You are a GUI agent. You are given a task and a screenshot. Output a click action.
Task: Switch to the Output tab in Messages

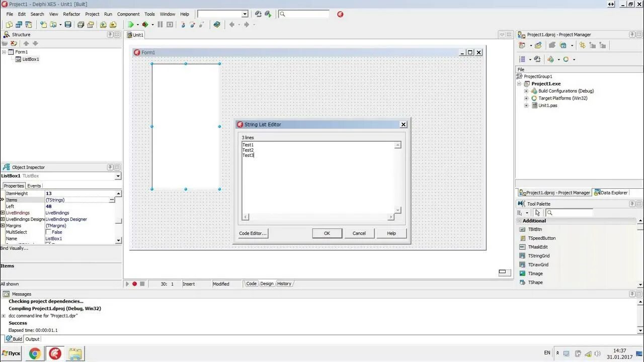point(32,339)
